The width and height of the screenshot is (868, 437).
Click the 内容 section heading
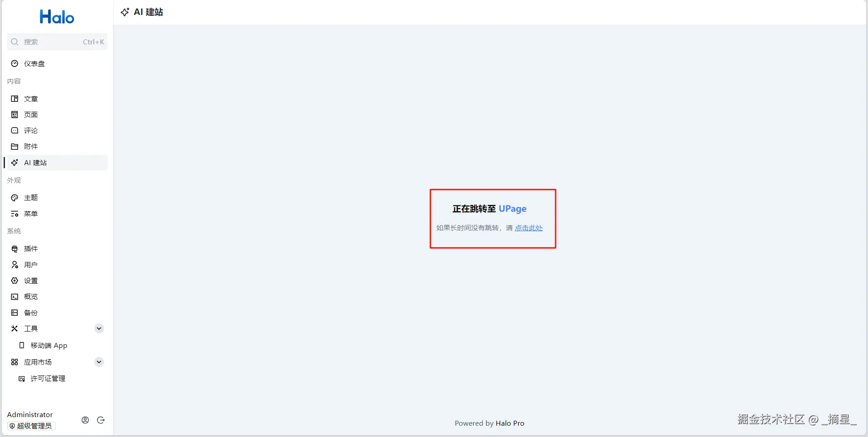tap(14, 81)
